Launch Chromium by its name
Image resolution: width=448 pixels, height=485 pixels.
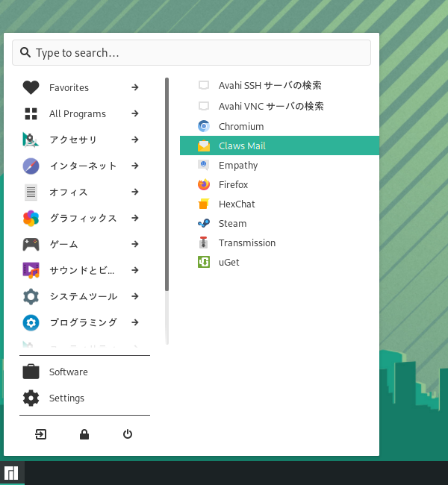(241, 127)
